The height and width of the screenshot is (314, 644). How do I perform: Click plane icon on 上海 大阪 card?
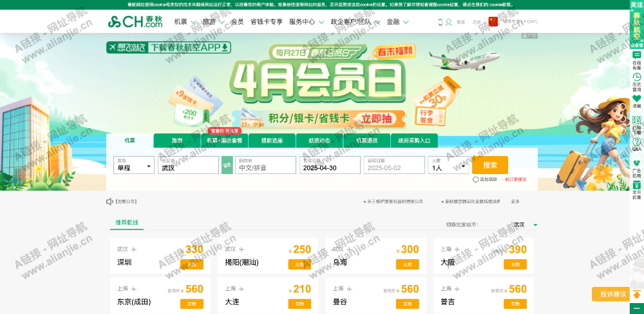coord(457,249)
